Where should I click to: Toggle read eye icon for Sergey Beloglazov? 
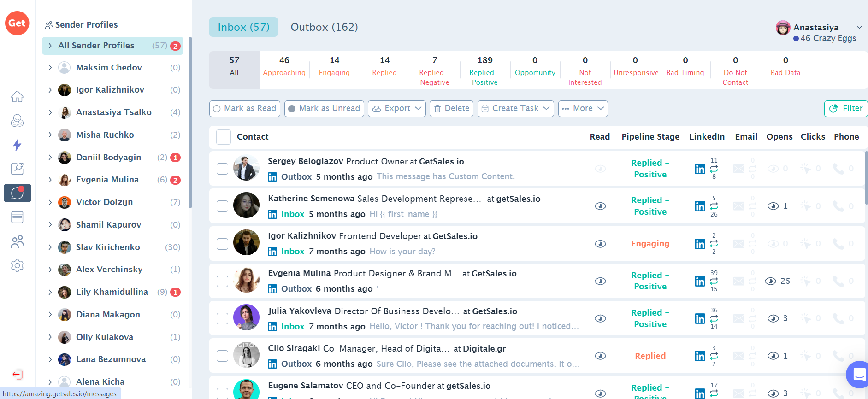(600, 169)
